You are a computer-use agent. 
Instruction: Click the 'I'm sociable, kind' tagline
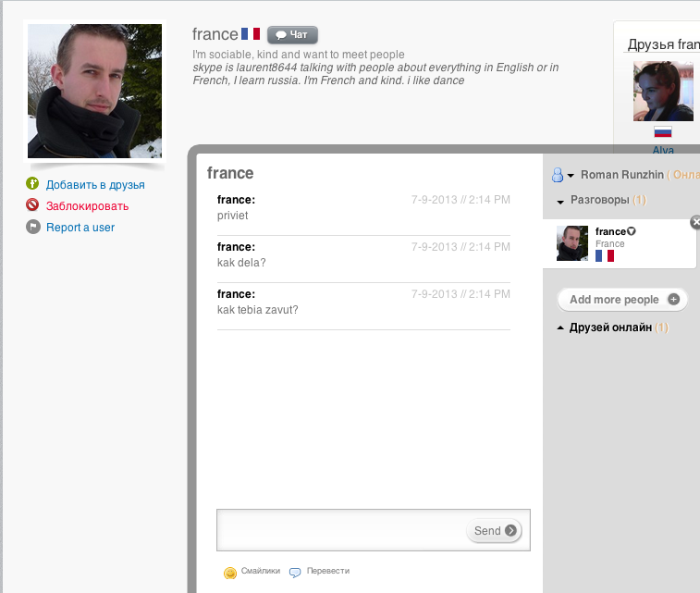pyautogui.click(x=298, y=55)
